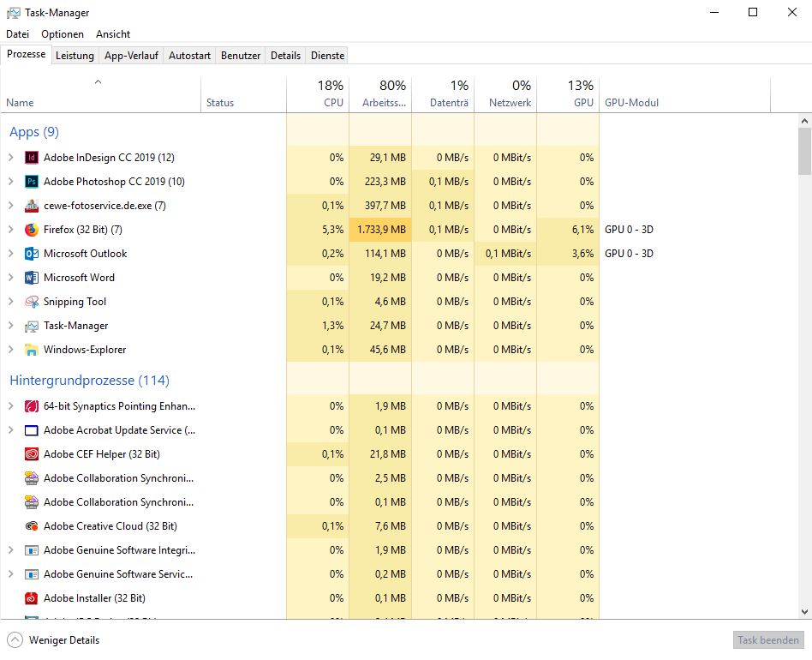This screenshot has width=812, height=660.
Task: Sort by the GPU column header
Action: (x=568, y=95)
